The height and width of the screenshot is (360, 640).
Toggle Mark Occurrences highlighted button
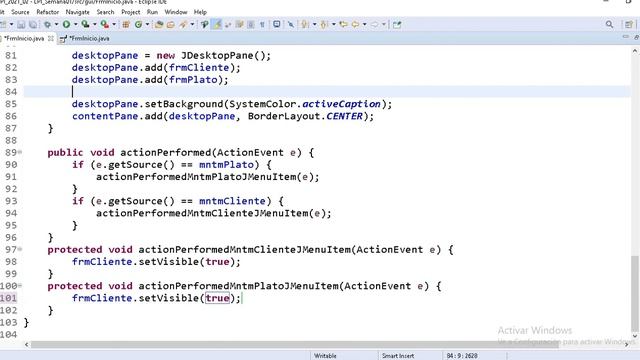point(217,25)
